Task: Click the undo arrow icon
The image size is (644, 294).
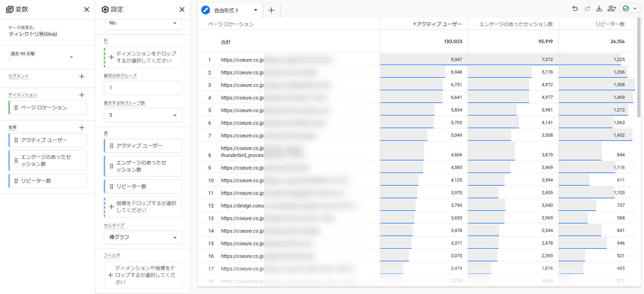Action: 575,8
